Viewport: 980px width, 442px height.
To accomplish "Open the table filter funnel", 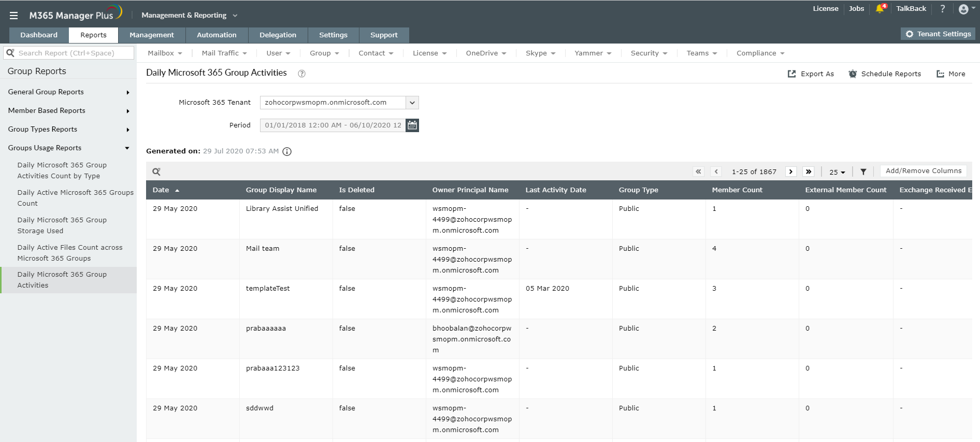I will (863, 172).
